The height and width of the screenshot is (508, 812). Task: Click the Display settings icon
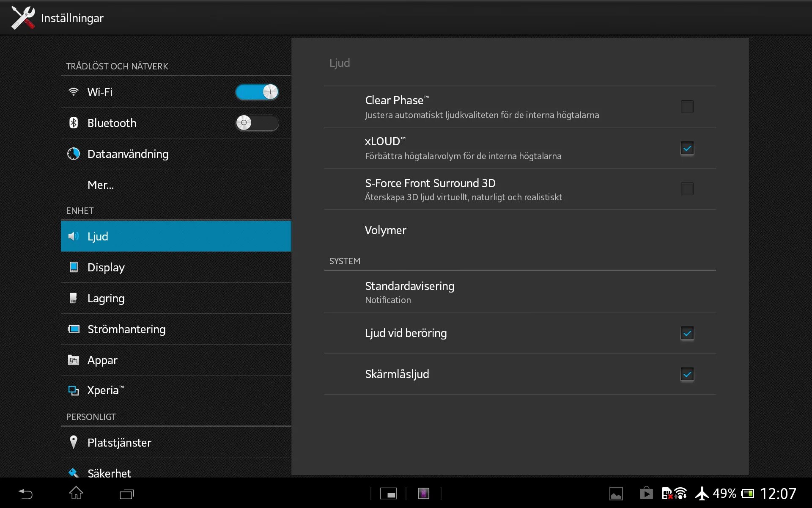pyautogui.click(x=74, y=268)
